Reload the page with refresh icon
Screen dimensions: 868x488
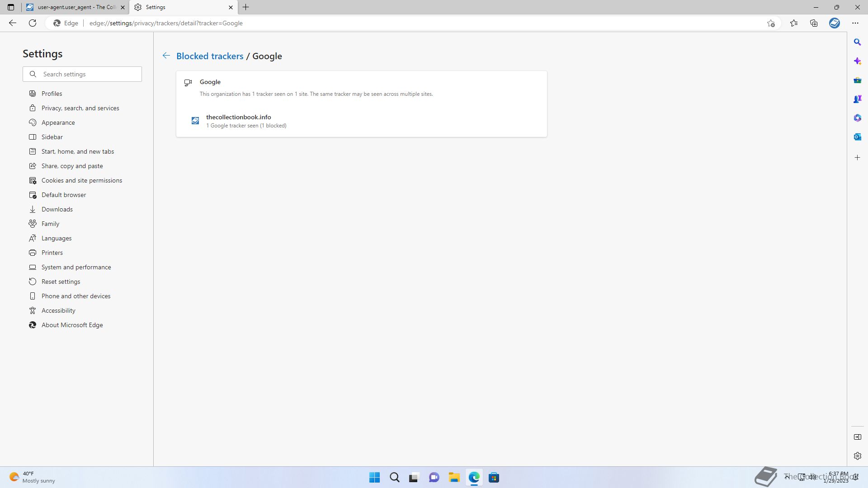point(33,23)
